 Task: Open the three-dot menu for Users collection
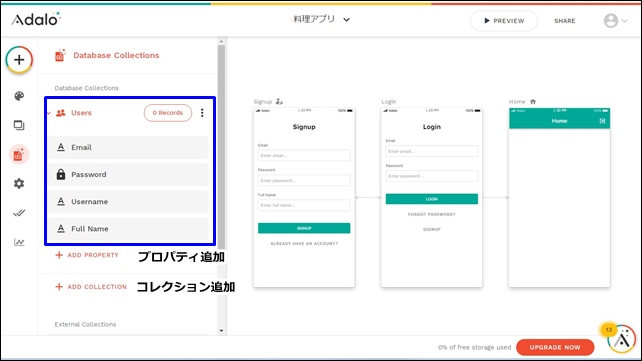point(202,113)
